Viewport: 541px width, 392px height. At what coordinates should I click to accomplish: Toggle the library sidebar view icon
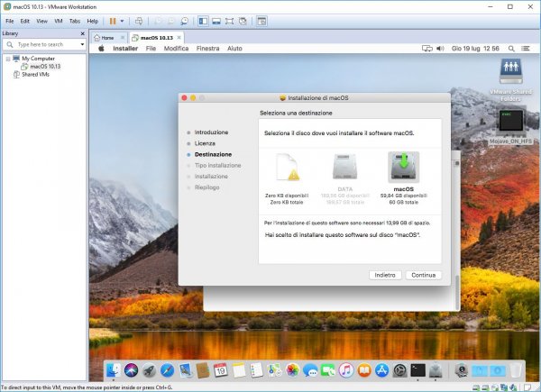coord(203,21)
